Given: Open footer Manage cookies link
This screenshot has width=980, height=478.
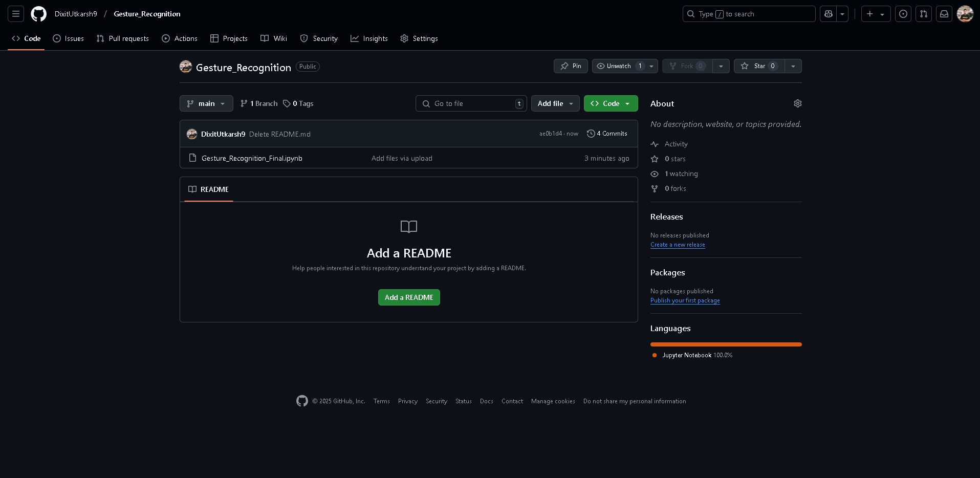Looking at the screenshot, I should [x=553, y=401].
